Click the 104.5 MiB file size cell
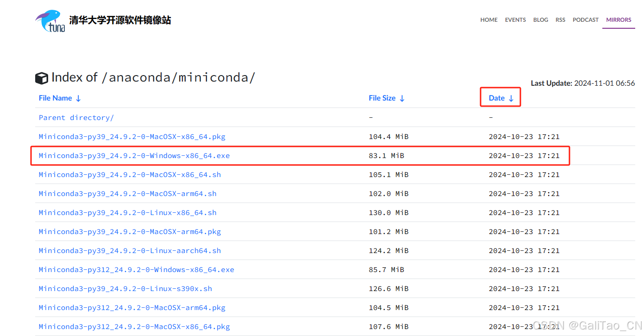644x336 pixels. pos(388,308)
